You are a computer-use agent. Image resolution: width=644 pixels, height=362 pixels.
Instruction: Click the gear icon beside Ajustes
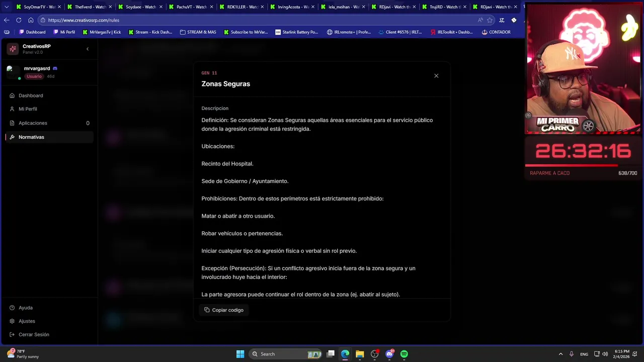click(x=12, y=321)
